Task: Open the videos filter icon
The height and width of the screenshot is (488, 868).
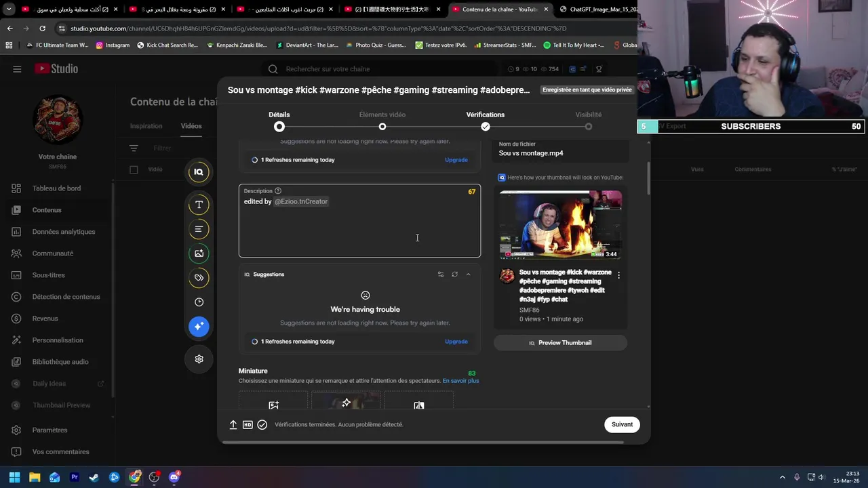Action: (134, 148)
